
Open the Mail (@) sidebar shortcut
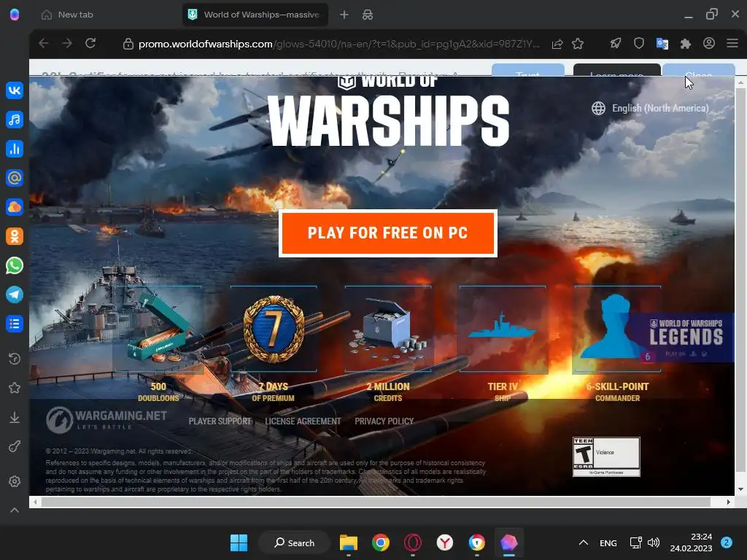coord(15,178)
